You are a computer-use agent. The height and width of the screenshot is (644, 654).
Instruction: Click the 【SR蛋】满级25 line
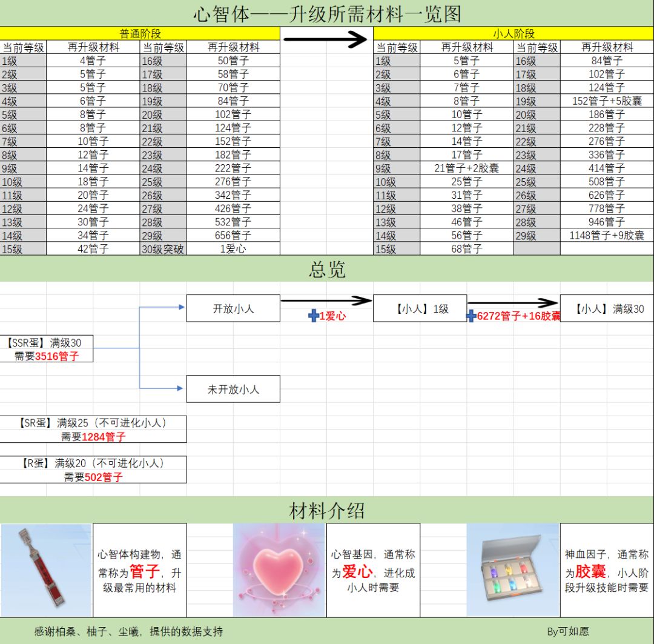93,423
